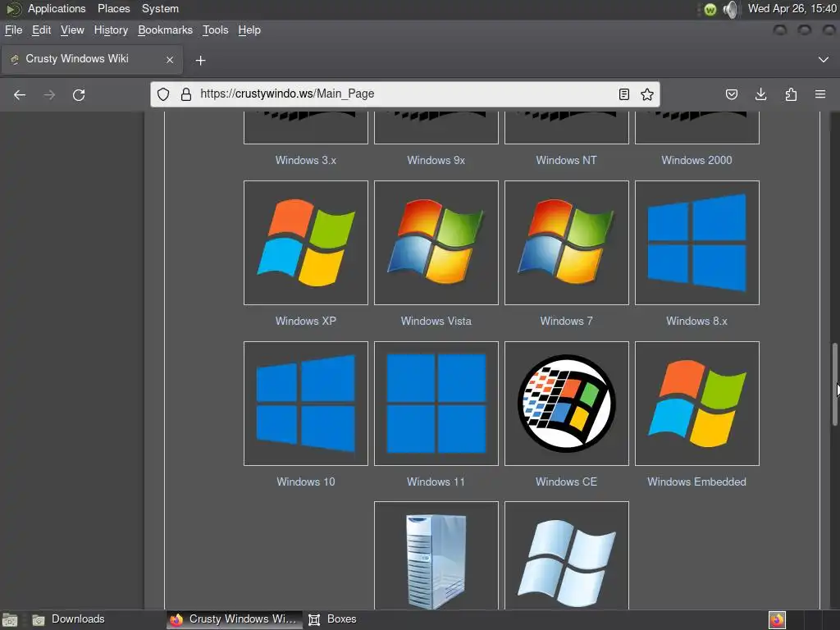This screenshot has width=840, height=630.
Task: Click the URL address field
Action: (x=407, y=94)
